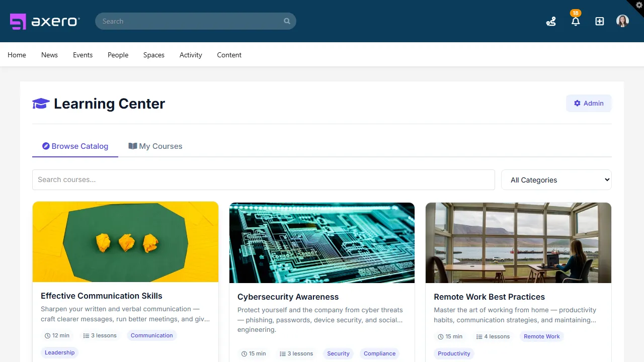Open the All Categories dropdown

[556, 179]
